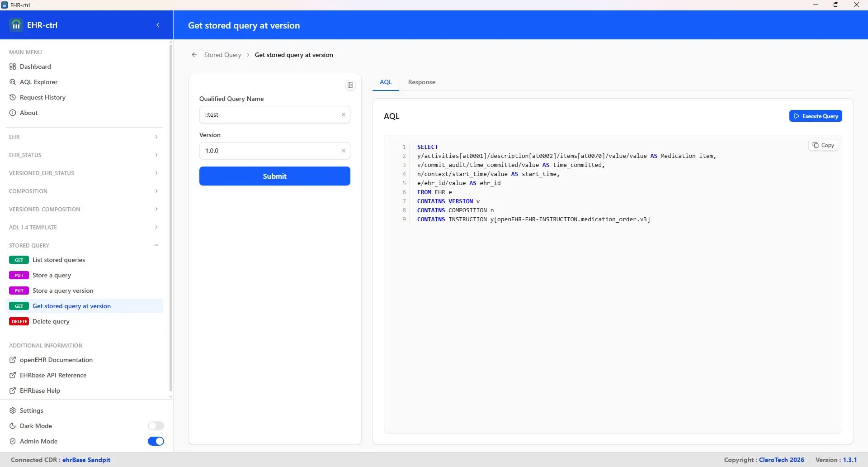This screenshot has width=868, height=467.
Task: Expand the VERSIONED_EHR_STATUS section
Action: click(84, 173)
